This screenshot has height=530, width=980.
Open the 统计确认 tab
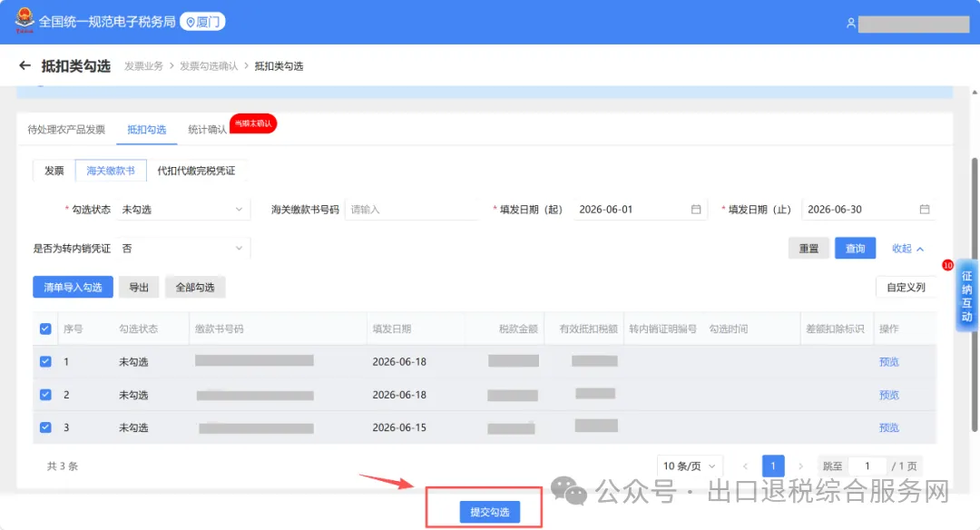pos(207,130)
